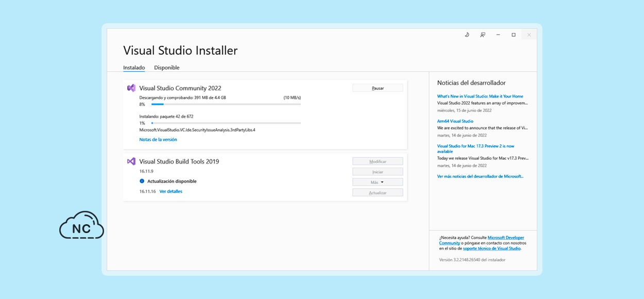Click the Actualizar button for Build Tools
This screenshot has width=644, height=299.
[378, 193]
